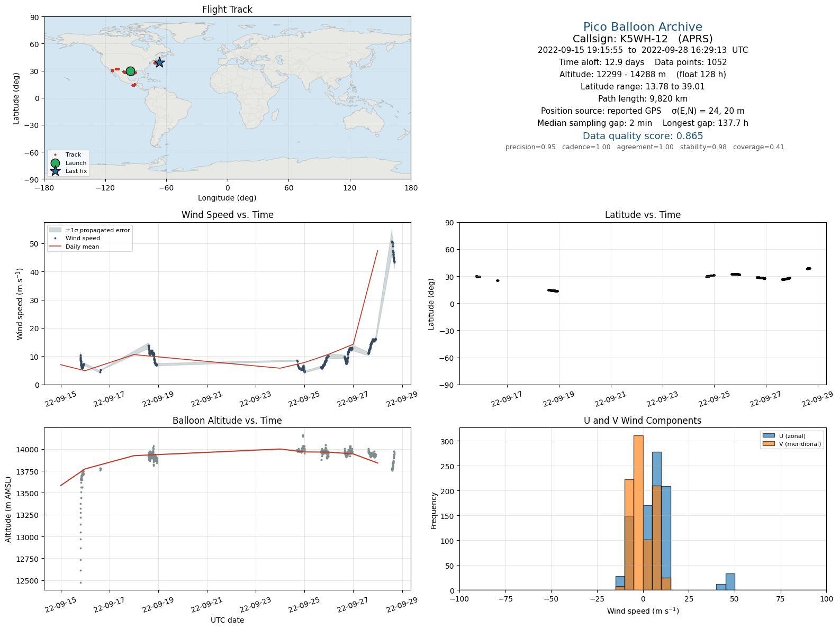The width and height of the screenshot is (840, 629).
Task: Click the "Latitude vs. Time" chart title
Action: (643, 215)
